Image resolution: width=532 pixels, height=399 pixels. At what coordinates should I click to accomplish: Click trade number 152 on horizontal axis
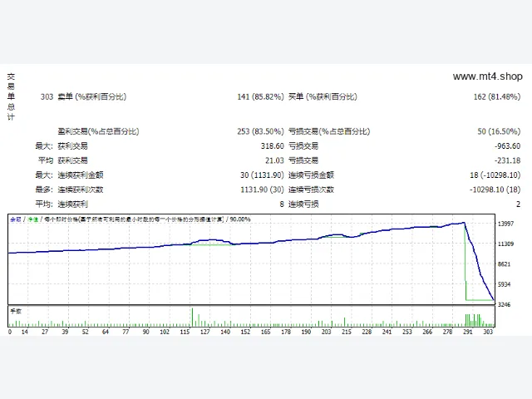click(x=245, y=332)
